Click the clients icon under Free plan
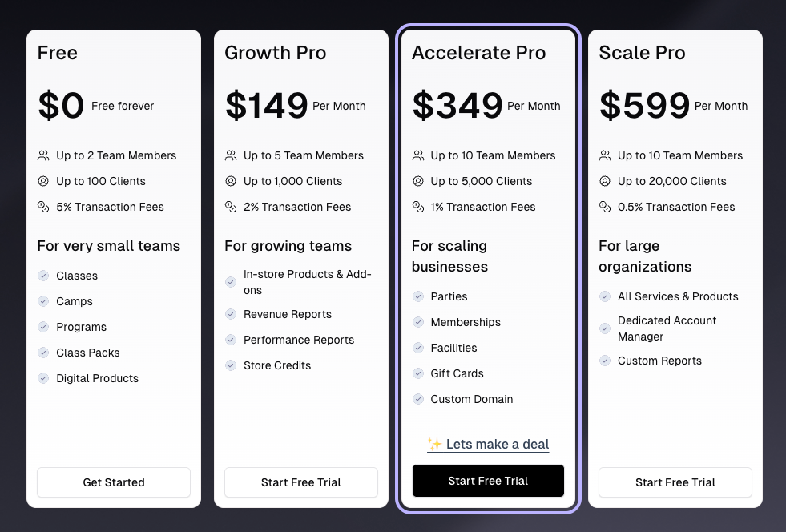786x532 pixels. coord(43,181)
